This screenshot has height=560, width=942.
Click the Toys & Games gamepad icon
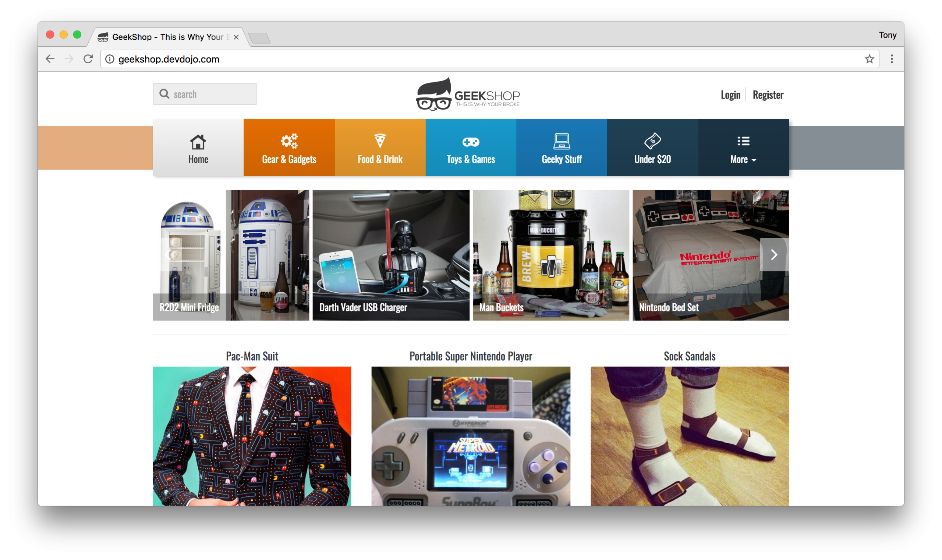point(471,142)
